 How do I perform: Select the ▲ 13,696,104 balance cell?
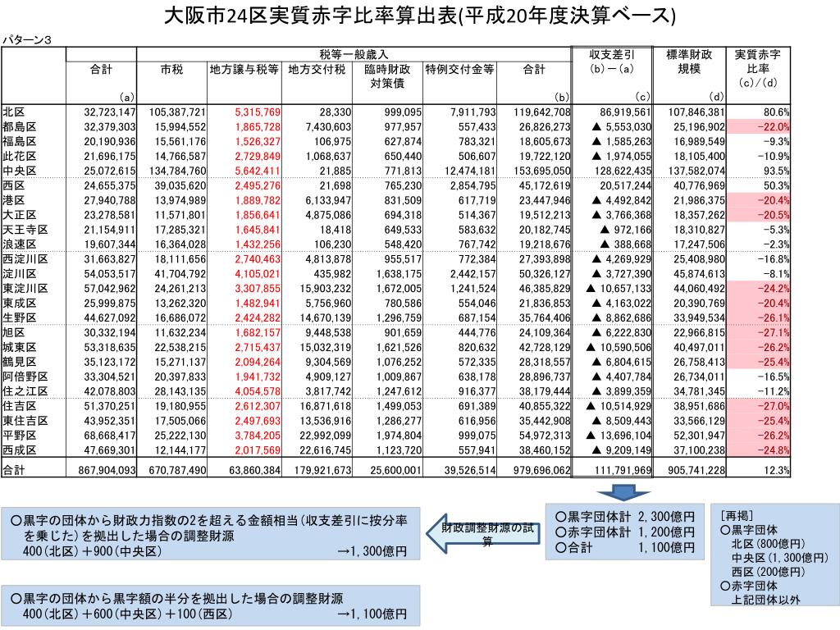click(619, 435)
